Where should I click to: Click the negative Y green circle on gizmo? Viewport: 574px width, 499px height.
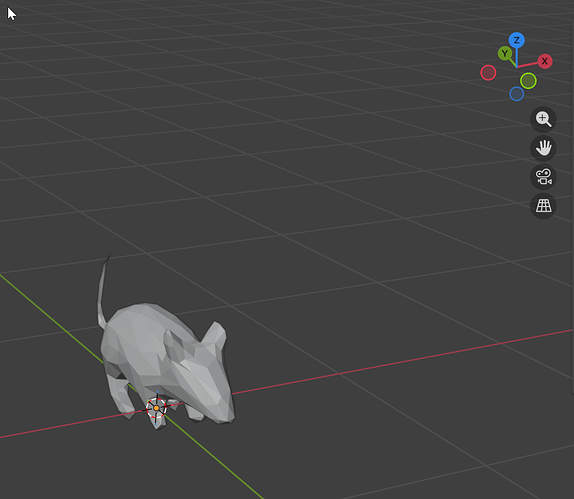528,81
